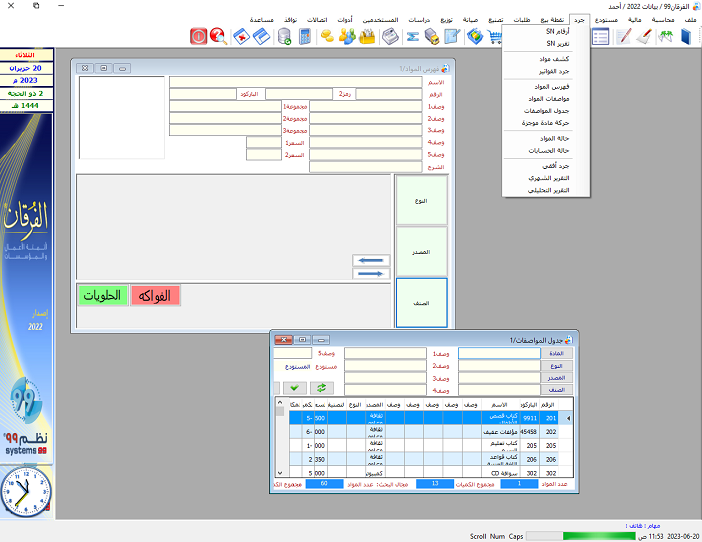Click the right-pointing blue arrow button
The image size is (702, 542).
coord(370,272)
